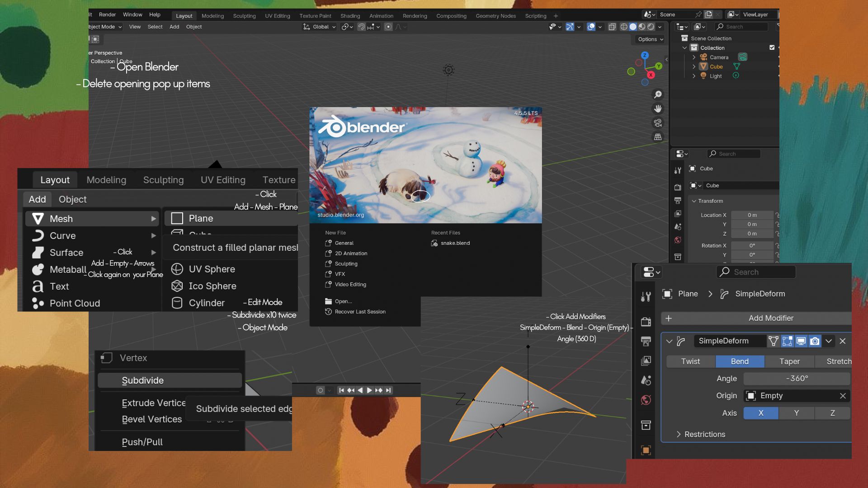Open snake.blend from recent files
The height and width of the screenshot is (488, 868).
[455, 243]
